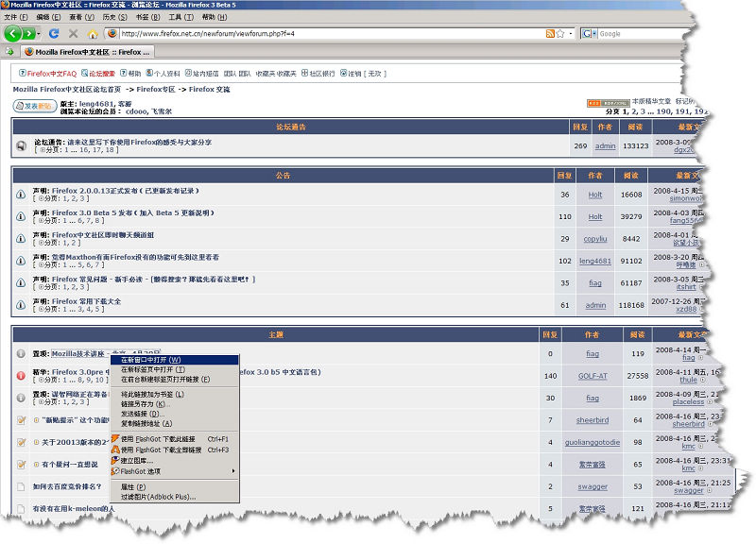Click the green Forward navigation button

28,34
